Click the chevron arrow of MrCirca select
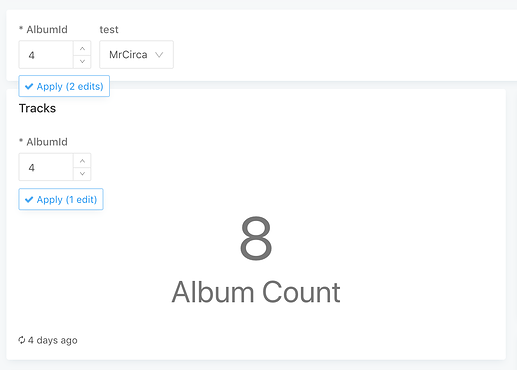 [x=159, y=55]
